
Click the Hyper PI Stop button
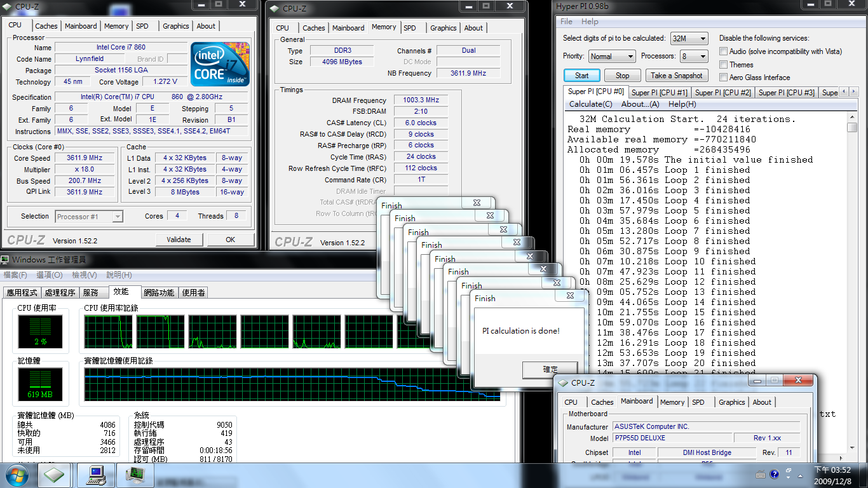click(623, 75)
